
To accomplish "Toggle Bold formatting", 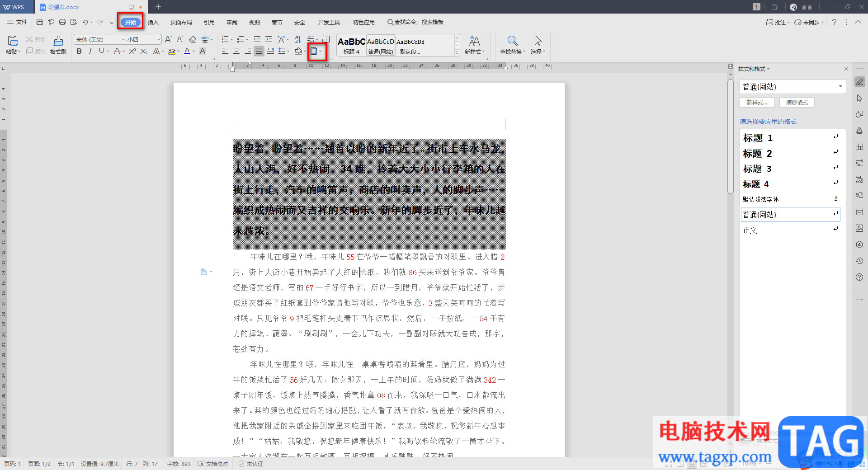I will [79, 52].
